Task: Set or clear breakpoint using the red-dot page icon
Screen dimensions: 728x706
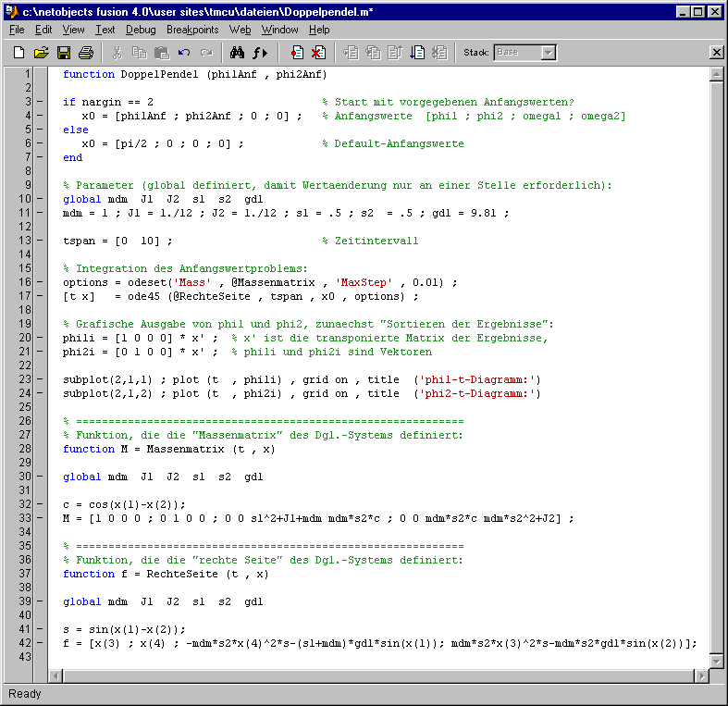Action: pyautogui.click(x=297, y=53)
